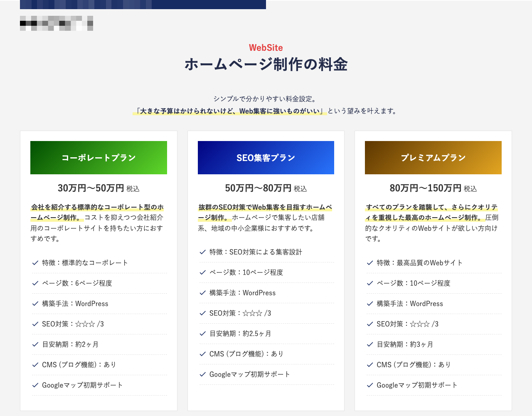Click SEO集客プラン's ページ数：10ページ程度 text
Screen dimensions: 532x416
click(246, 272)
